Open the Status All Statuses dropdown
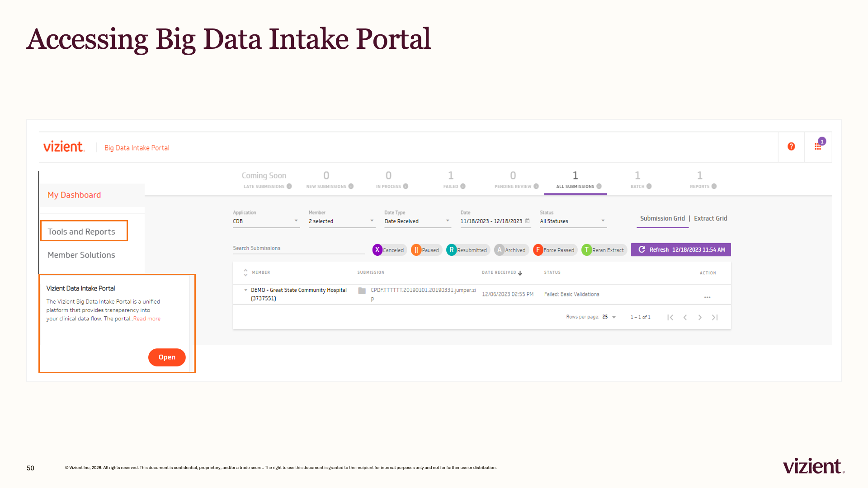The width and height of the screenshot is (868, 488). click(x=573, y=221)
